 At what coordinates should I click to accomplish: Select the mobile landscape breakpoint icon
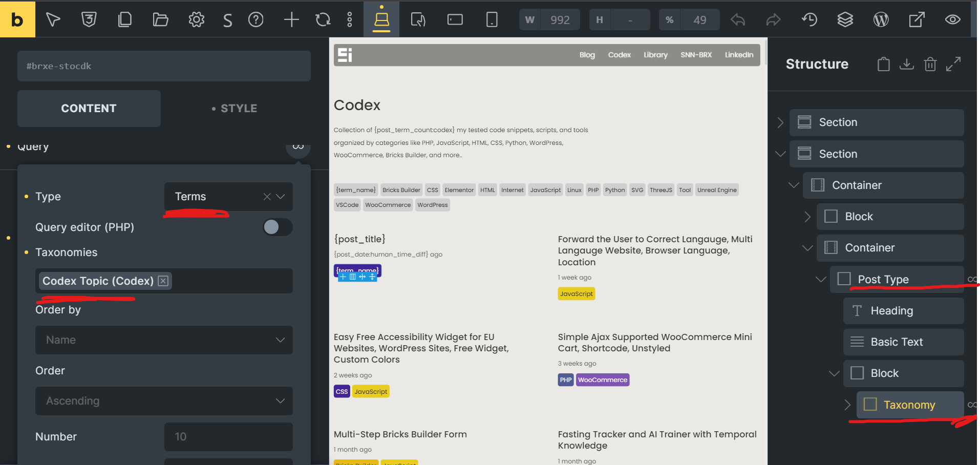click(455, 19)
